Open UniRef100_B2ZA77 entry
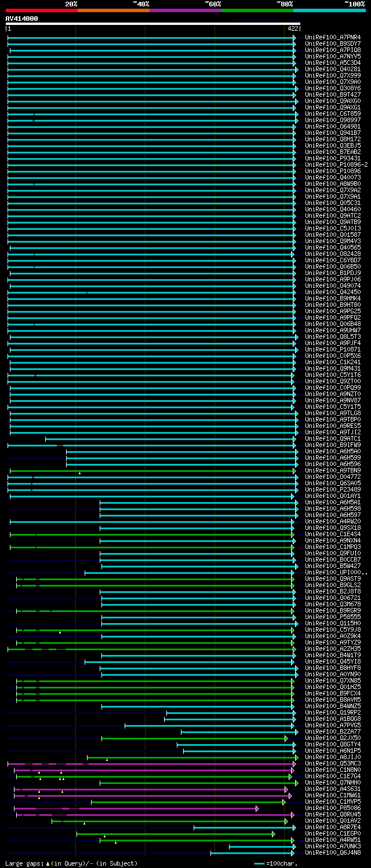This screenshot has width=371, height=868. click(333, 731)
